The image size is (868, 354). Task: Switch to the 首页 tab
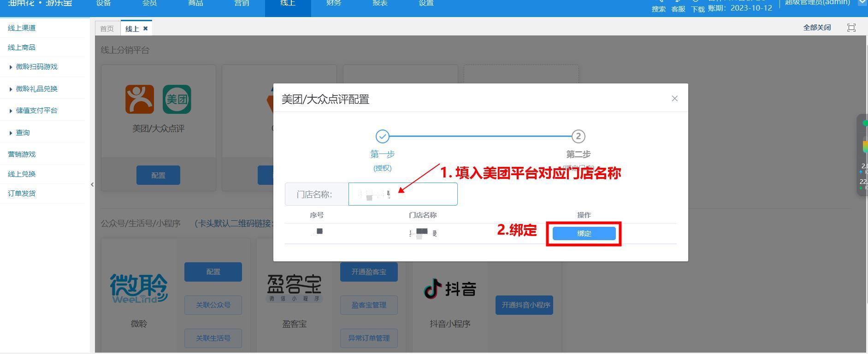(x=107, y=29)
